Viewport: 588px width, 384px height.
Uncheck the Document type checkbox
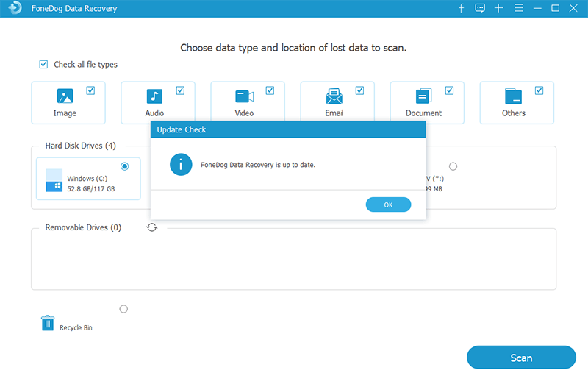[x=449, y=90]
